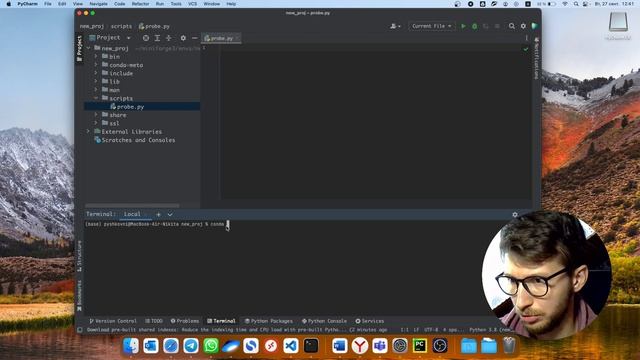Image resolution: width=640 pixels, height=360 pixels.
Task: Click the Project vertical tool window tab
Action: (x=80, y=48)
